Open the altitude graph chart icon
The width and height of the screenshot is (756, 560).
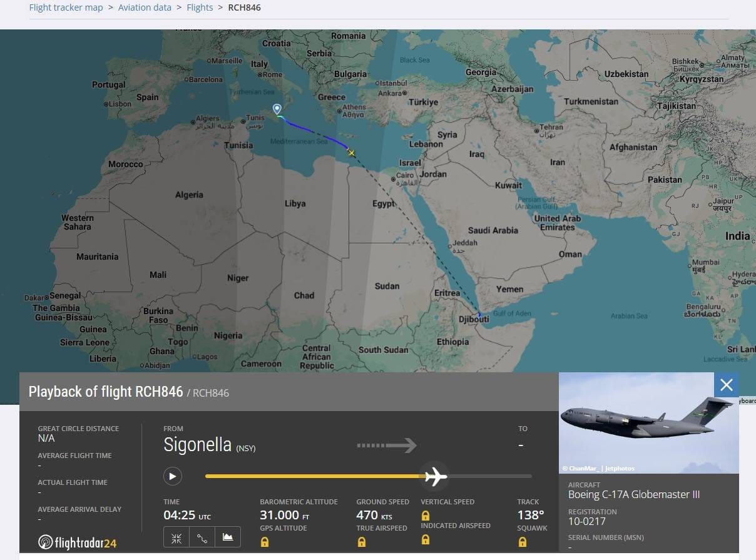[228, 537]
